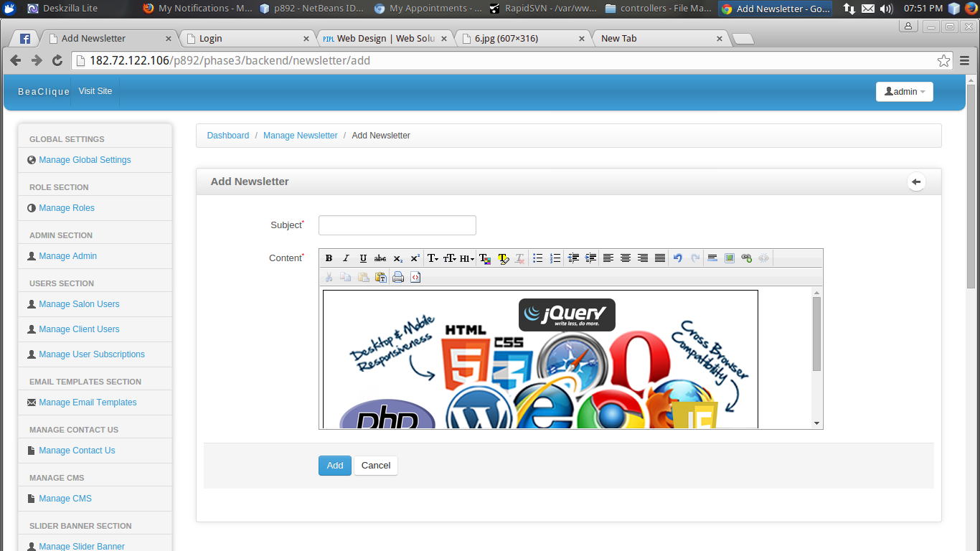Click the indent icon
This screenshot has width=980, height=551.
(590, 258)
